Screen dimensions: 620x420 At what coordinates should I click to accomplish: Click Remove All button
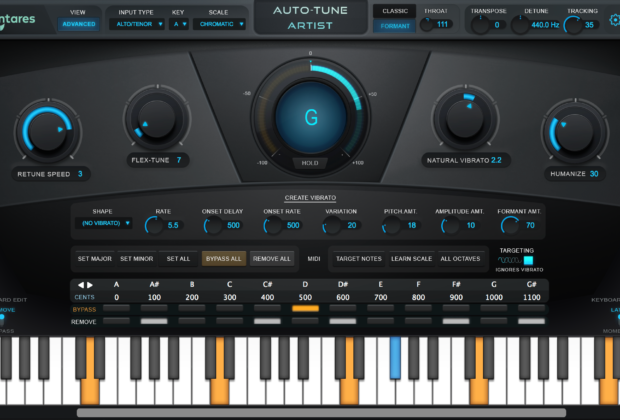(x=272, y=259)
